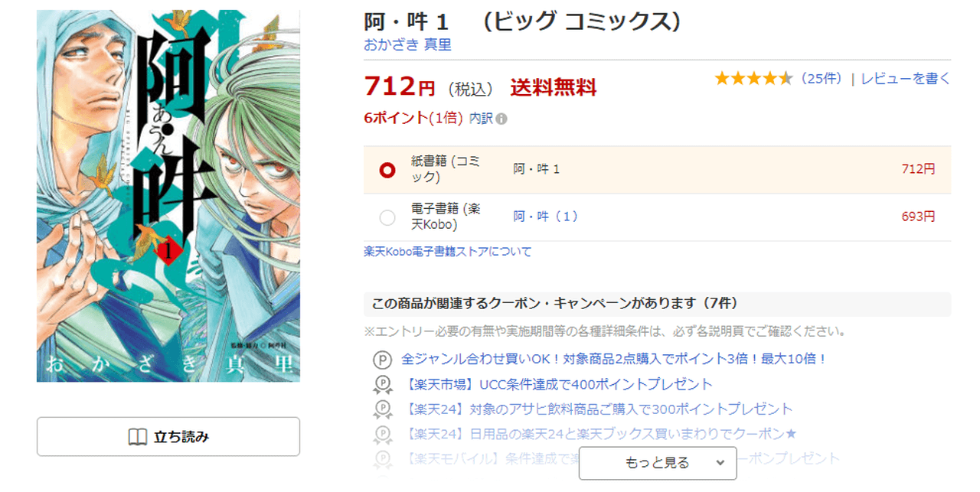
Task: Open author おかざき 真里 link
Action: tap(407, 45)
